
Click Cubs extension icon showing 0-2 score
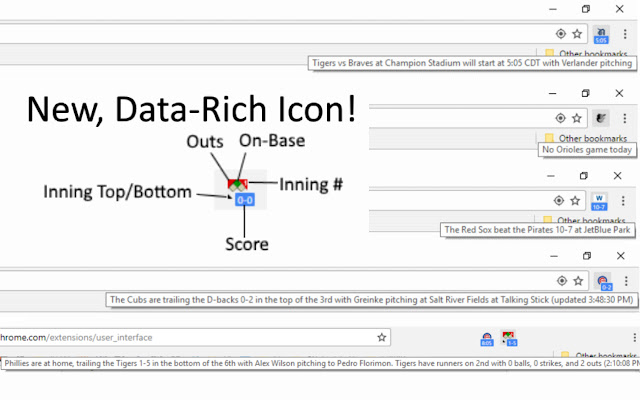[604, 282]
